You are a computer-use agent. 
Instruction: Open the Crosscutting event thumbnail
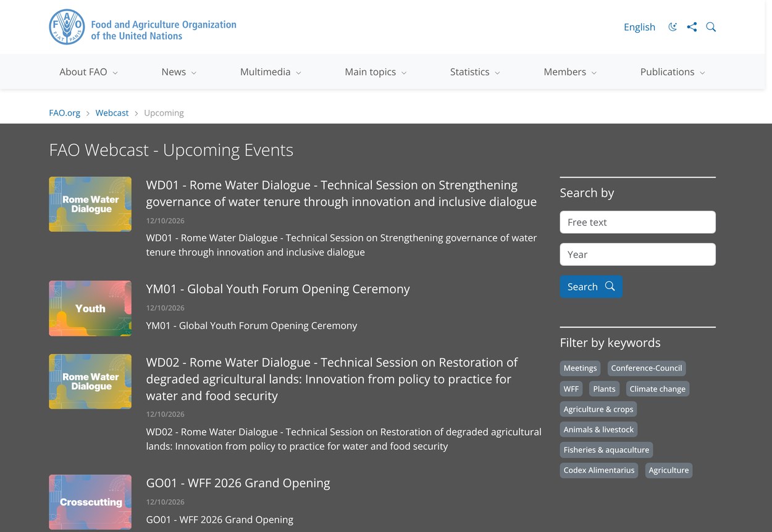click(90, 502)
